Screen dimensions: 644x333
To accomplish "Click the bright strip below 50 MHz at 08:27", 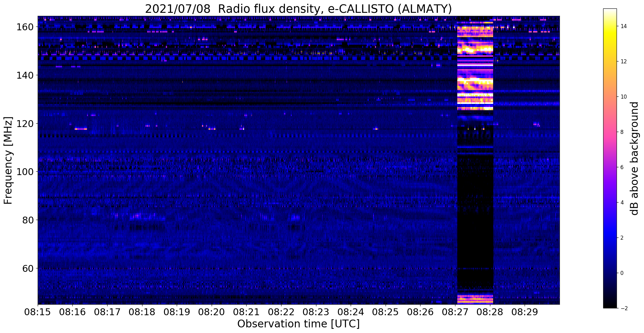I will (x=475, y=299).
